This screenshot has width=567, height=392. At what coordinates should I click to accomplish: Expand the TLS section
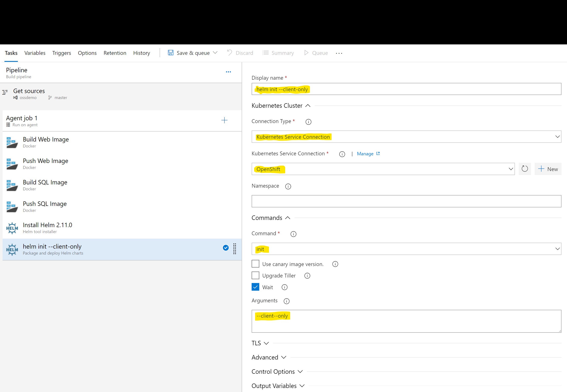click(260, 343)
